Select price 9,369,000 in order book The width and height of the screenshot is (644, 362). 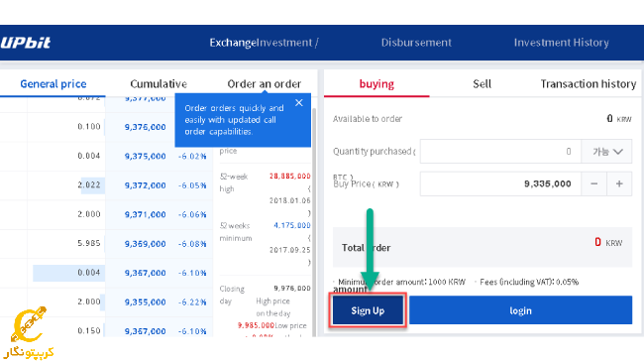coord(145,244)
